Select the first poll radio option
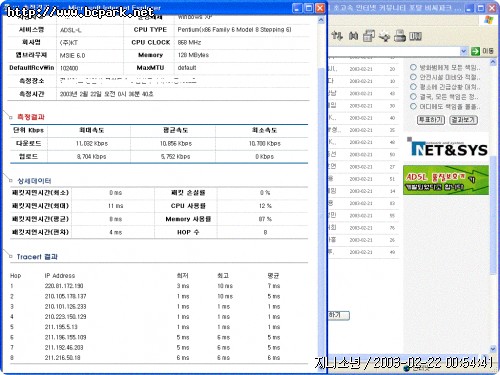The image size is (500, 375). coord(413,67)
